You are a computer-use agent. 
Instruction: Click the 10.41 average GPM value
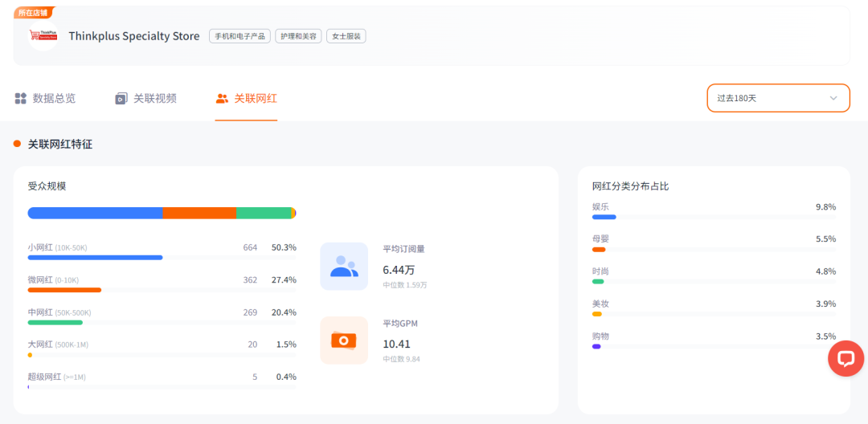click(396, 344)
